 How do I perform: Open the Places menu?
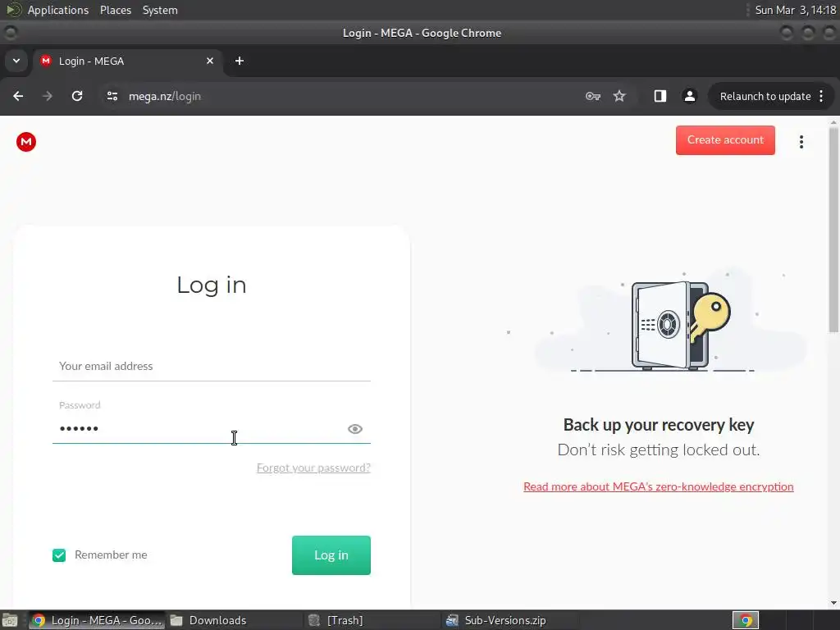point(115,10)
